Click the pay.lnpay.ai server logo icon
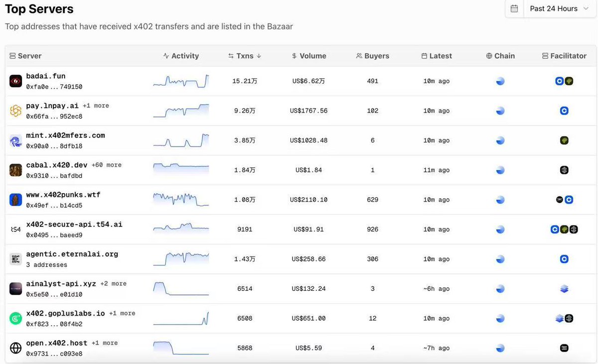Screen dimensions: 598x364 pos(15,111)
